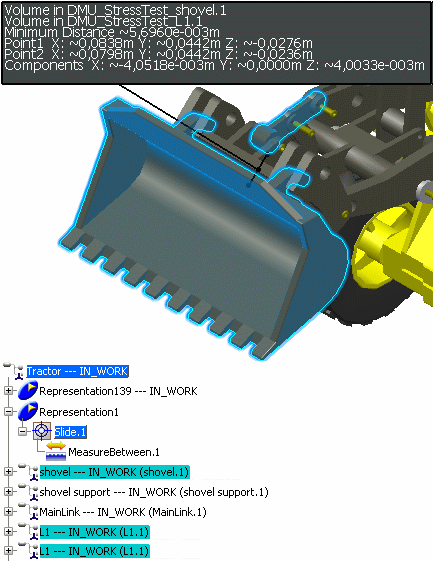This screenshot has width=433, height=561.
Task: Expand the shovel support node
Action: 9,492
